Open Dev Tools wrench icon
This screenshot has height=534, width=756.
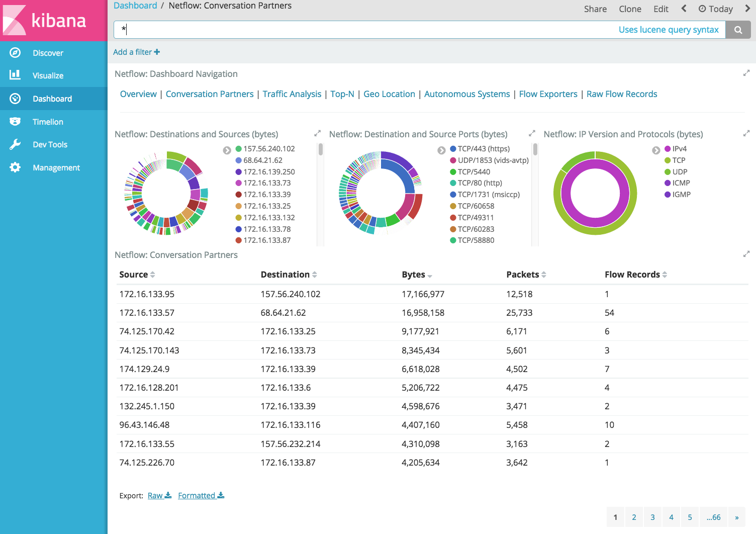point(15,144)
